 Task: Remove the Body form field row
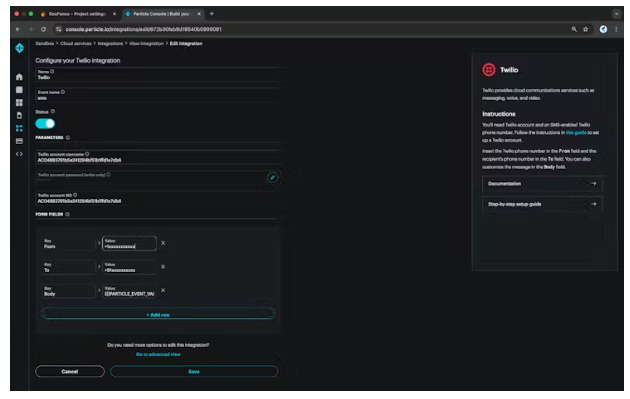tap(163, 291)
